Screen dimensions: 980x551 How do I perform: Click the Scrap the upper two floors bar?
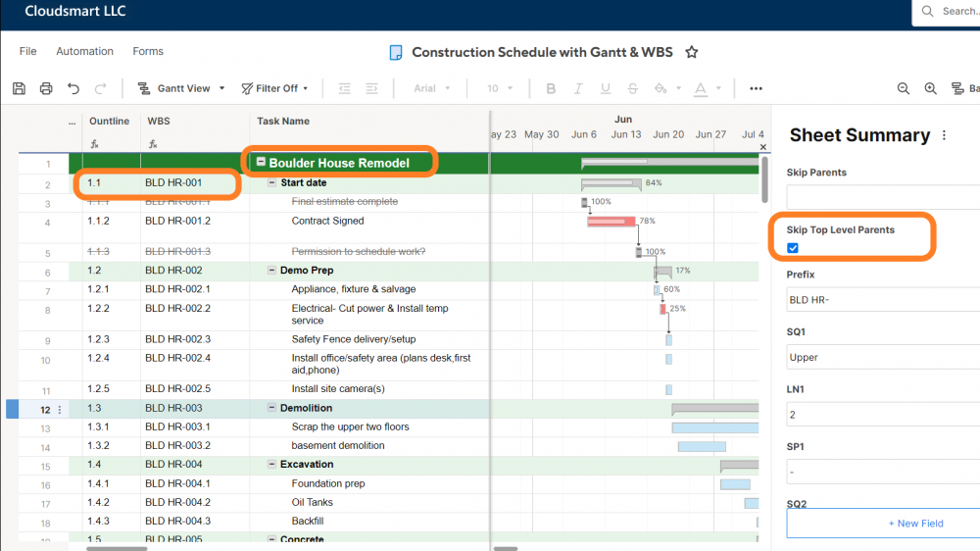pos(715,427)
